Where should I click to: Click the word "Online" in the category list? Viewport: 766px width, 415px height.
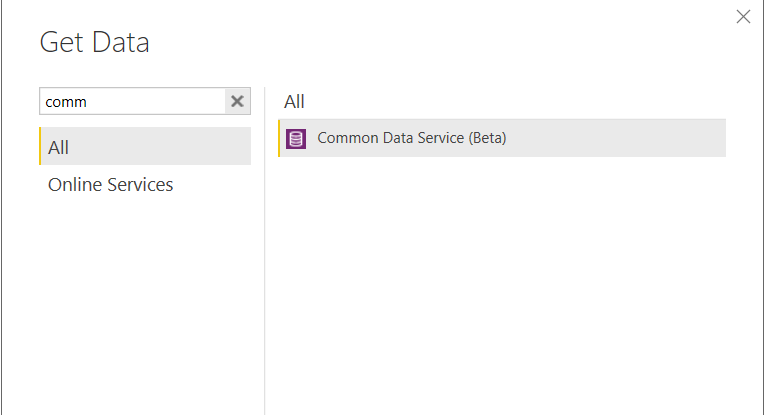pos(75,185)
